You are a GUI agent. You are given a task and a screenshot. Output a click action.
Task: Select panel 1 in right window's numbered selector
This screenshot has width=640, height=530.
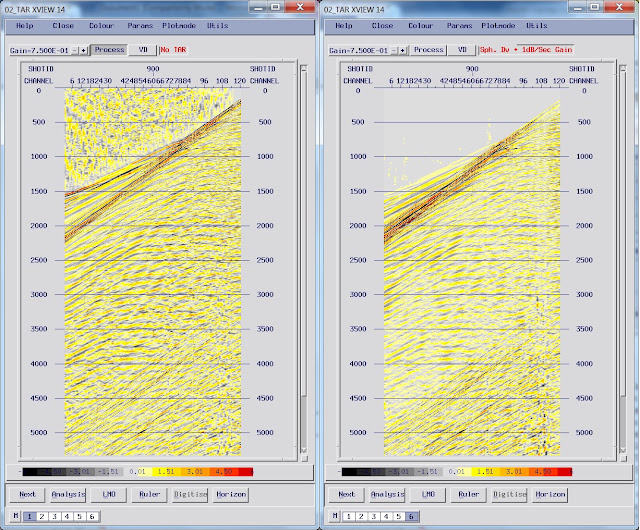tap(348, 517)
